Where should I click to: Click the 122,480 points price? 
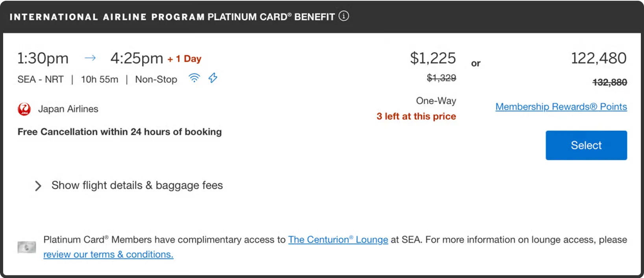[598, 58]
